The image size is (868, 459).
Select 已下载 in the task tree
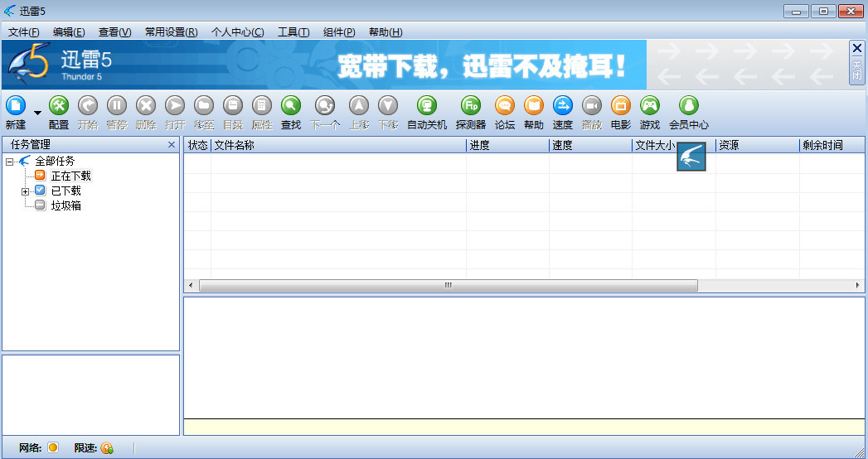point(65,191)
